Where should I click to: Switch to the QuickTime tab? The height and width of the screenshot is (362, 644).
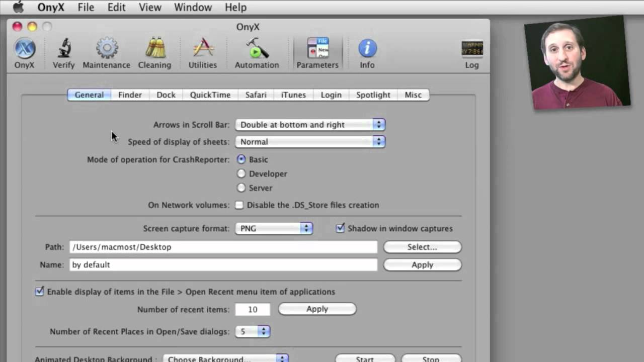210,95
